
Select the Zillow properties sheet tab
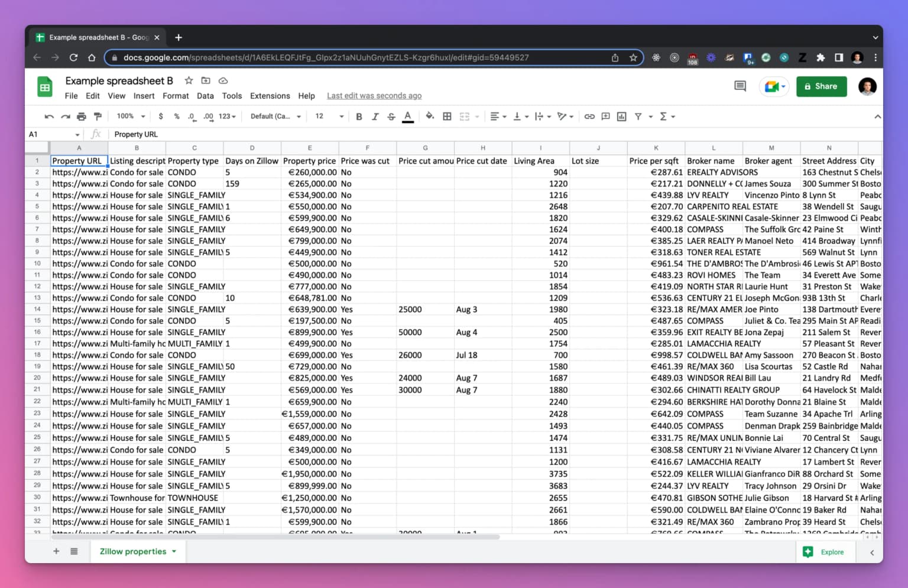[x=138, y=551]
